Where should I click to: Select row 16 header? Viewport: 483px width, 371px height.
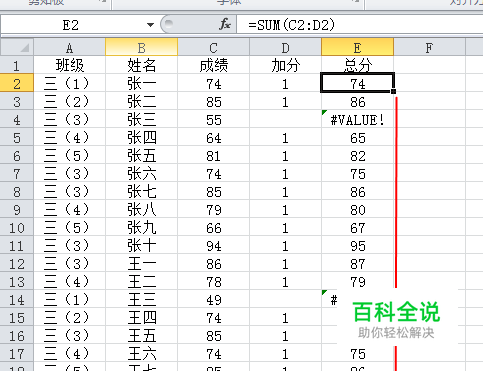pos(17,335)
